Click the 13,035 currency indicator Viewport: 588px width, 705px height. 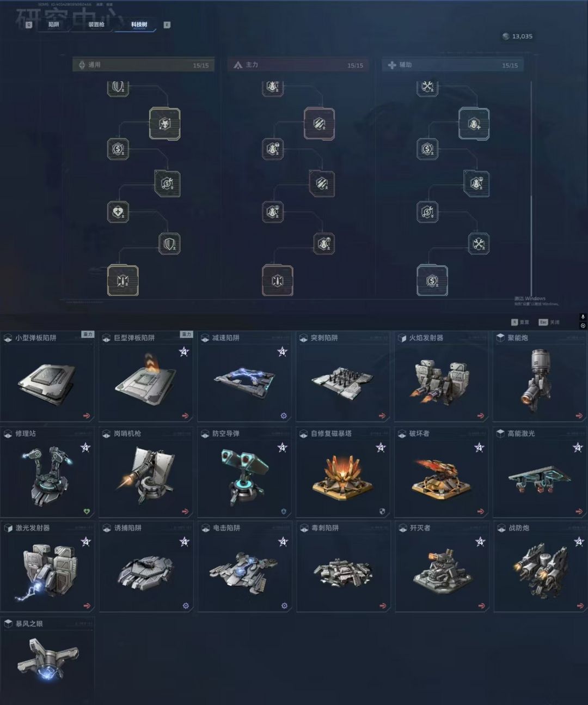pos(517,37)
